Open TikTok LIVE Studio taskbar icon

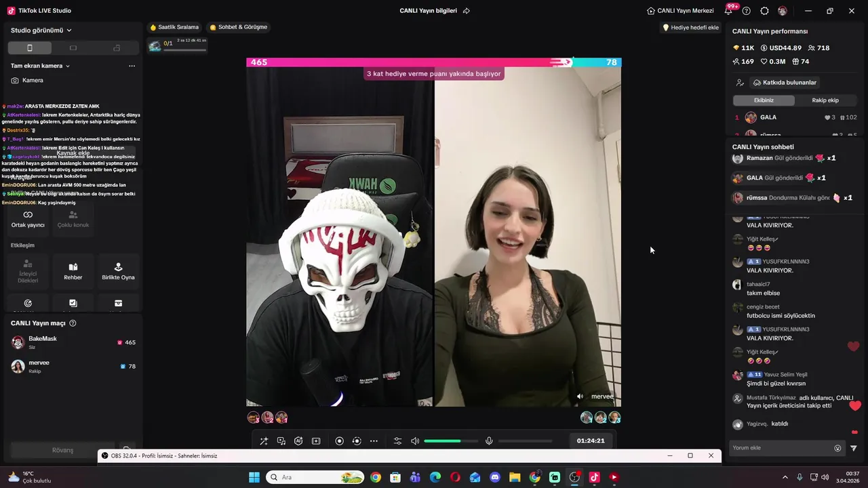594,477
